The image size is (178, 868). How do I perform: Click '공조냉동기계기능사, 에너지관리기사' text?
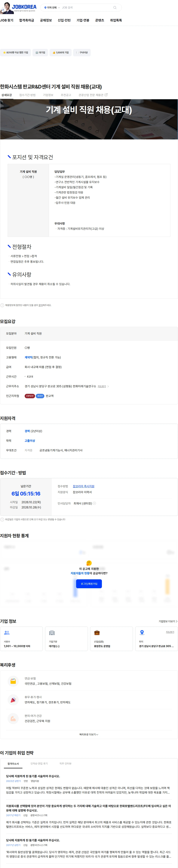(61, 450)
